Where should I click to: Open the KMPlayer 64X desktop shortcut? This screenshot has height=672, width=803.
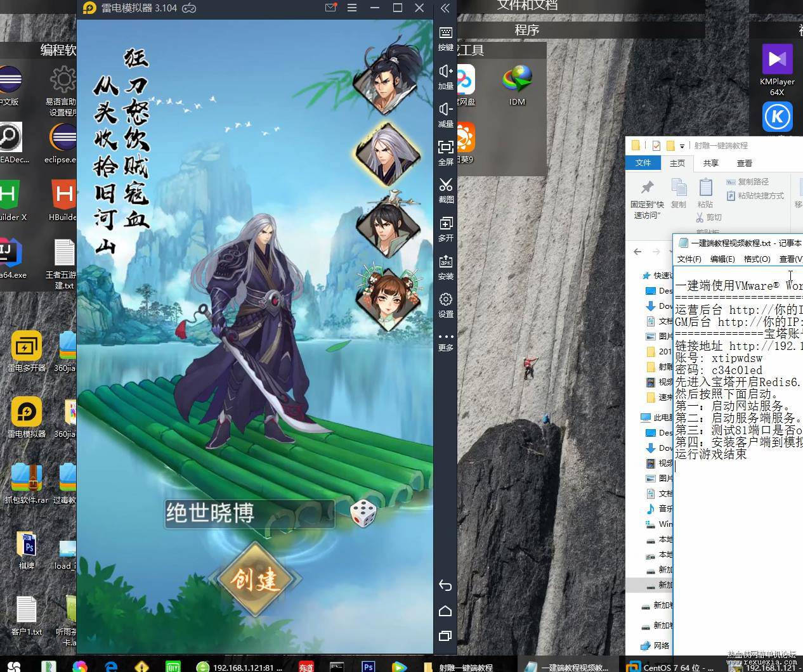(x=777, y=70)
